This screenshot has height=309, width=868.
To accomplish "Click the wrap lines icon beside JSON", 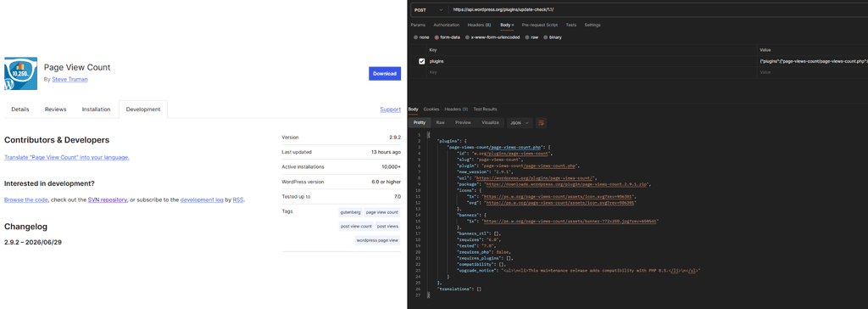I will click(x=542, y=122).
